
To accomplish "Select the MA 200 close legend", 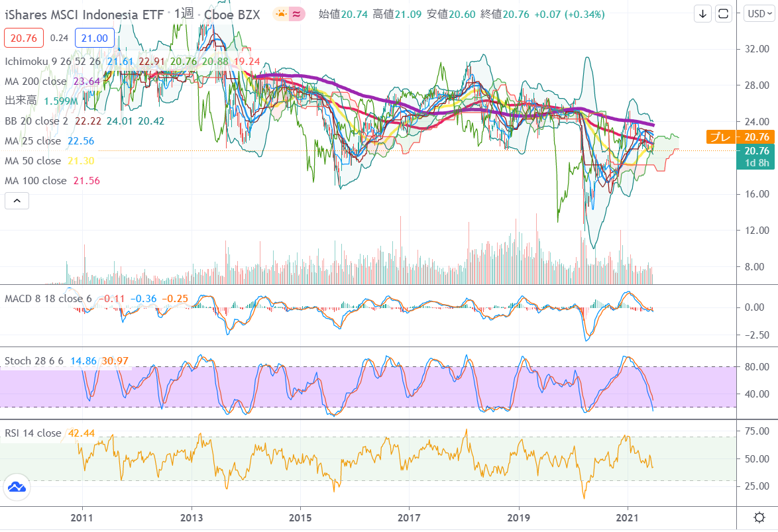I will (x=36, y=81).
